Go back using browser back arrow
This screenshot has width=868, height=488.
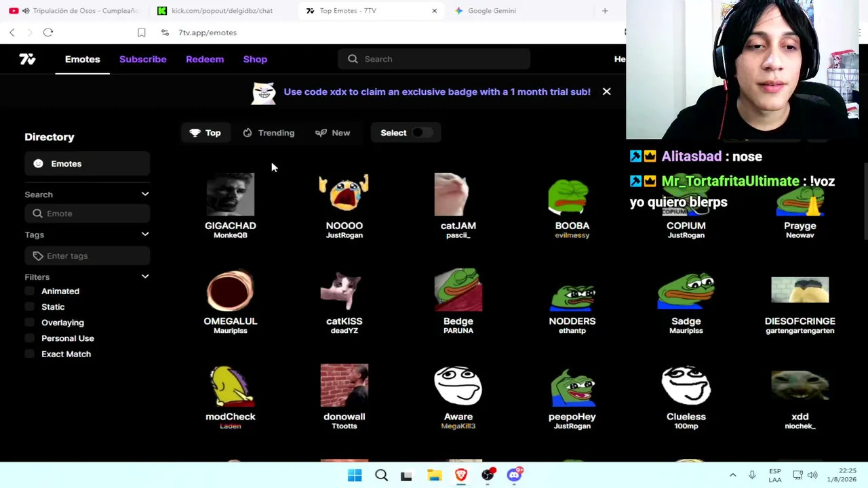click(12, 33)
